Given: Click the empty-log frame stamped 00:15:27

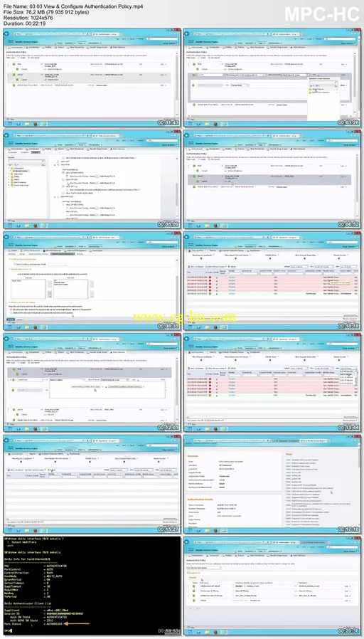Looking at the screenshot, I should (92, 484).
